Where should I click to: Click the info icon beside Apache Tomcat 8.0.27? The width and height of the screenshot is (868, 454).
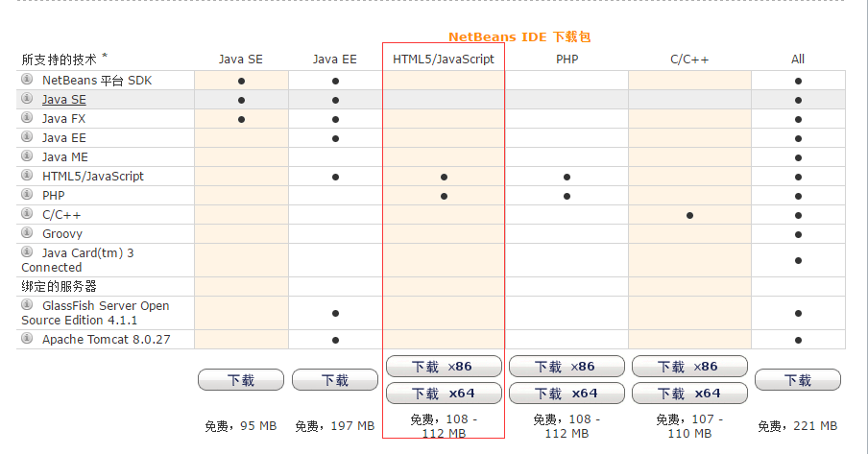tap(27, 338)
